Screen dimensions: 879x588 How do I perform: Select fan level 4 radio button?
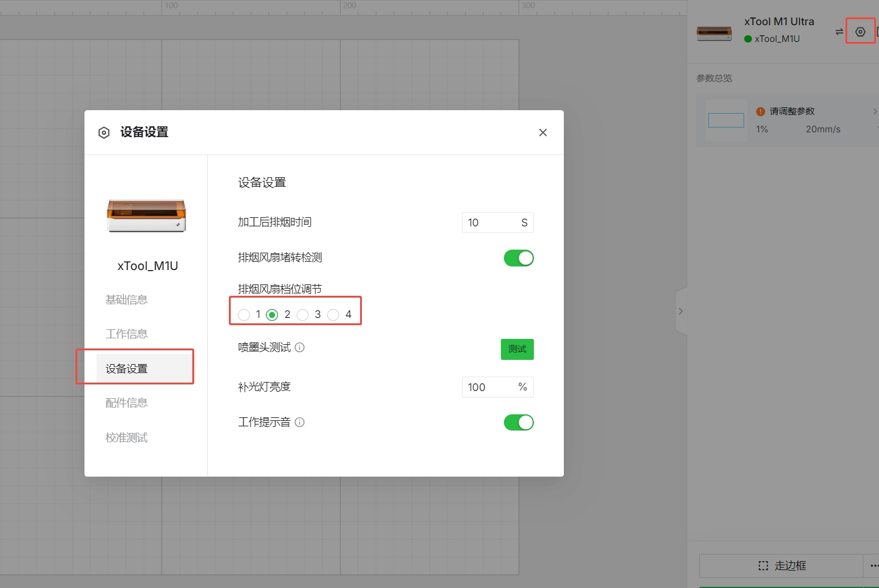[333, 315]
